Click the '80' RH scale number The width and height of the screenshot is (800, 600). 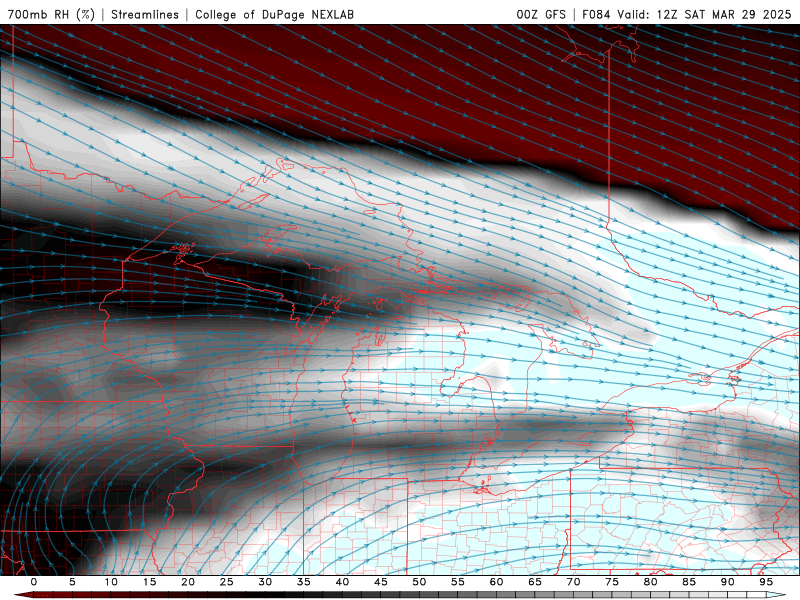[650, 582]
